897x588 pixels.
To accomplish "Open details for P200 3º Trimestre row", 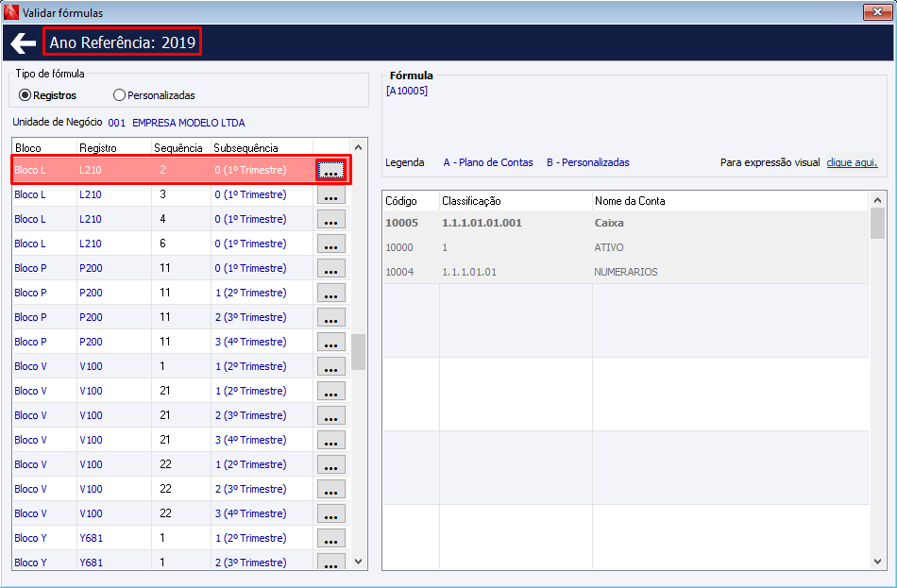I will pos(330,317).
